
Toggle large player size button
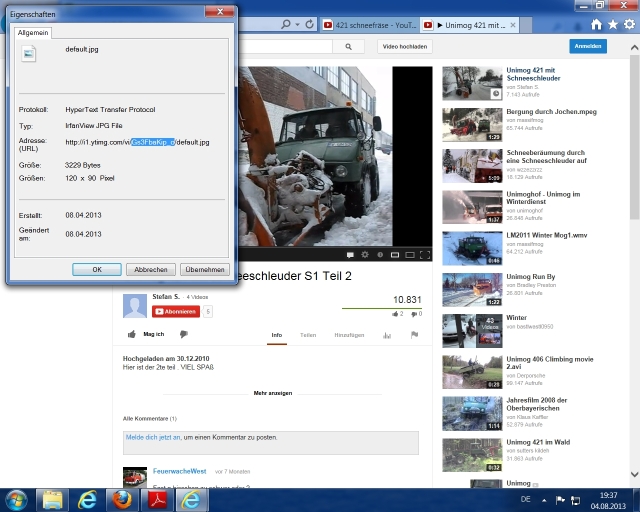[x=409, y=254]
